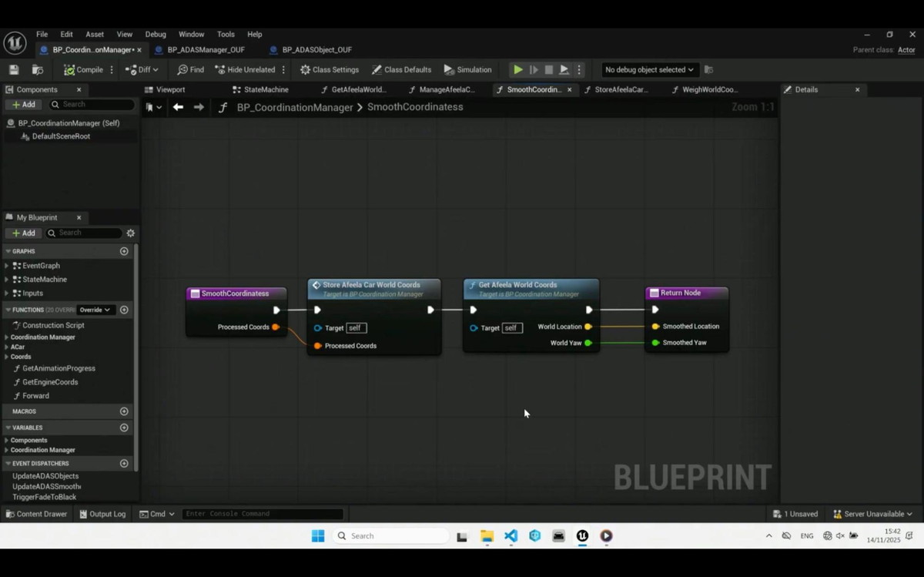Open the debug object selection dropdown
Screen dimensions: 924x577
point(648,69)
